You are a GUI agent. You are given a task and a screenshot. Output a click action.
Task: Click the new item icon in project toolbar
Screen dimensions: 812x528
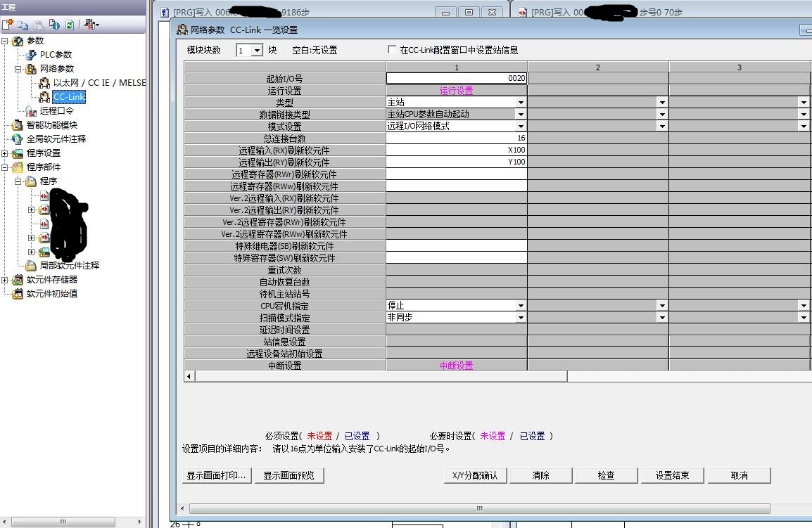(8, 25)
